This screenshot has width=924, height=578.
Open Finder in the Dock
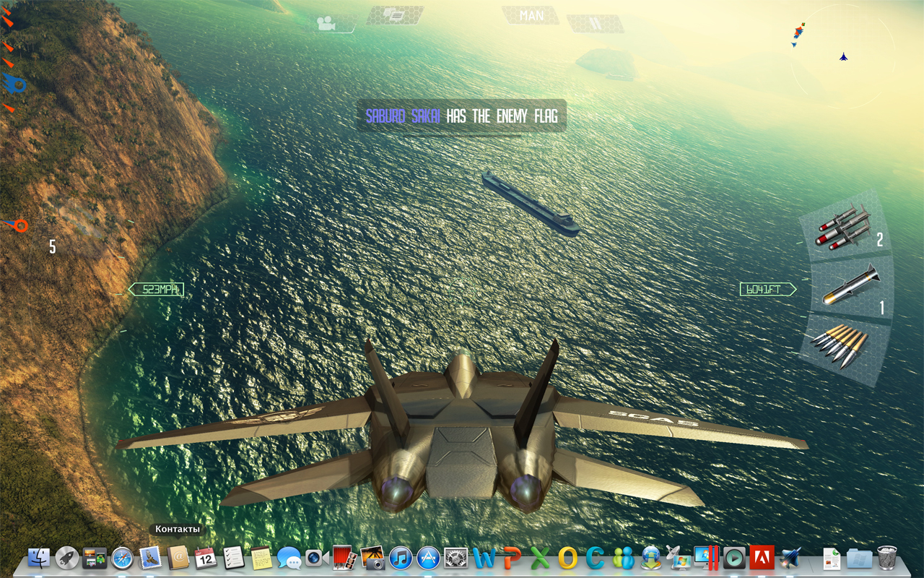pyautogui.click(x=39, y=558)
